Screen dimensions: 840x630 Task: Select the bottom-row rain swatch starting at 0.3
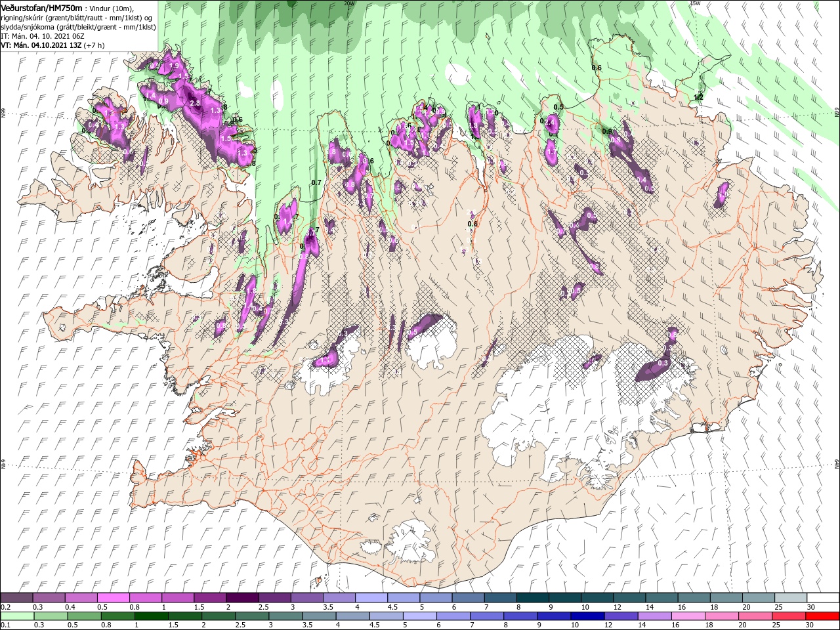pos(51,616)
